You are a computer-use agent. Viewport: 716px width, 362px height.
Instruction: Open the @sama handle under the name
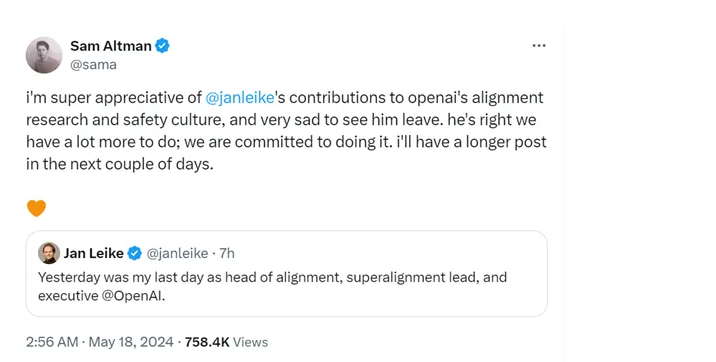click(93, 65)
